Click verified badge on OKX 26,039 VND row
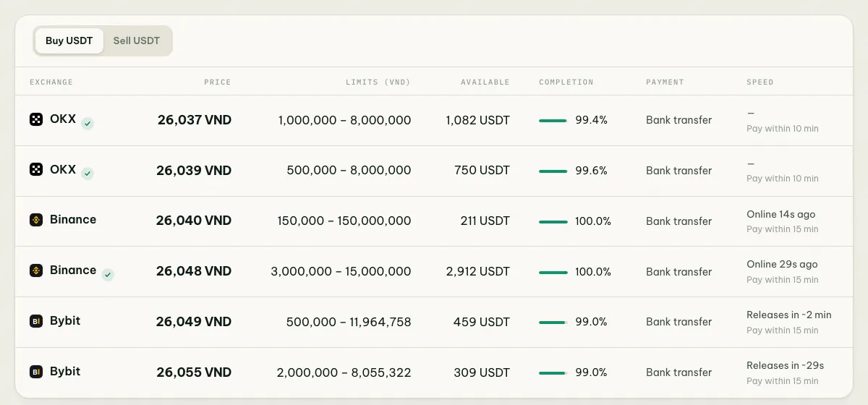Image resolution: width=868 pixels, height=405 pixels. pyautogui.click(x=88, y=174)
